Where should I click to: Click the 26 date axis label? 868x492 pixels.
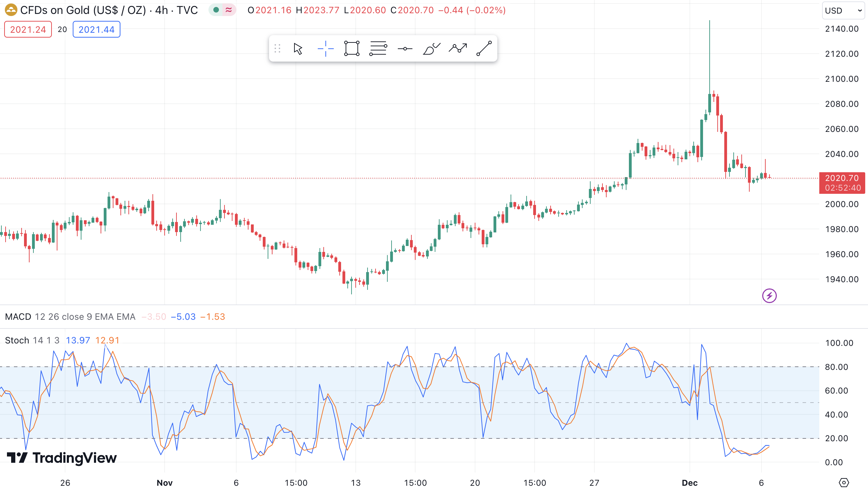65,483
